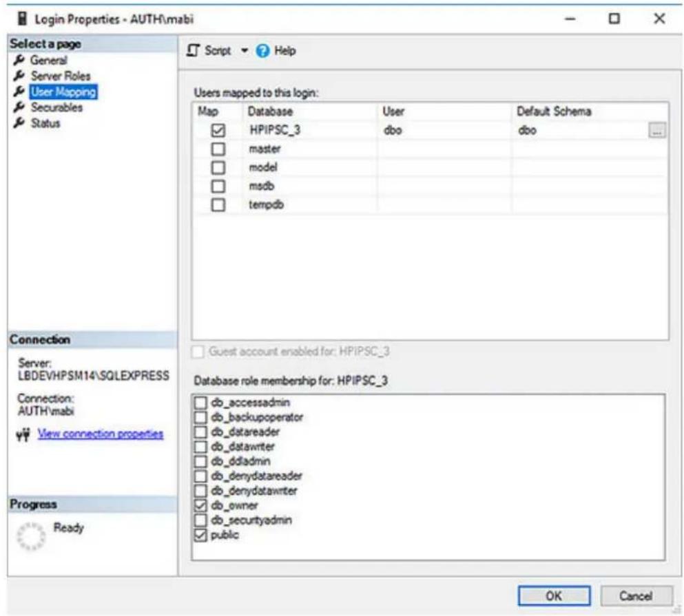Select the tempdb database row
This screenshot has height=616, width=684.
(430, 204)
